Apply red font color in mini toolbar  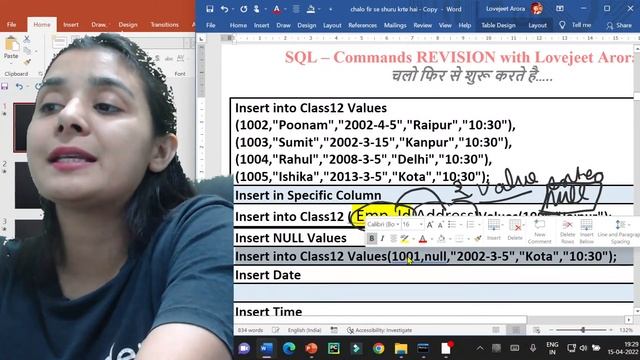pos(423,239)
